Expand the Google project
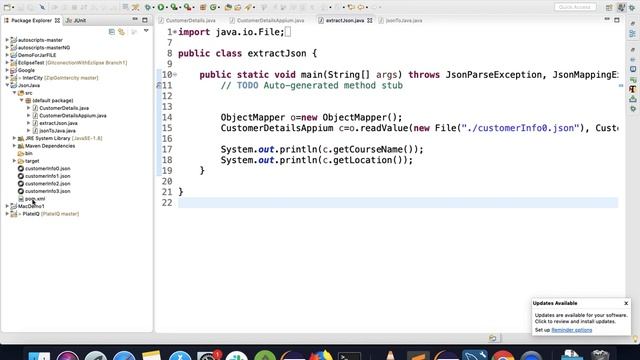Image resolution: width=640 pixels, height=360 pixels. (7, 70)
